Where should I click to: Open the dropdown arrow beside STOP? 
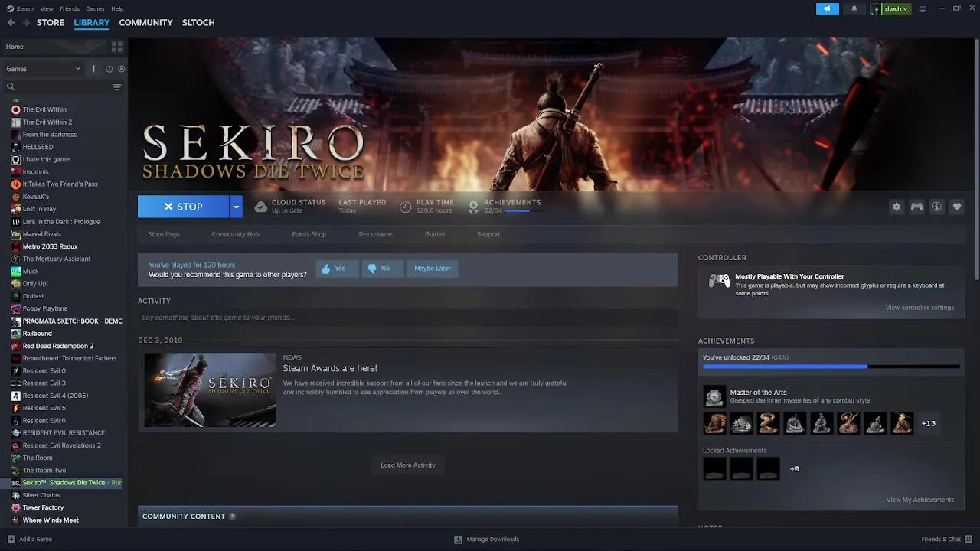(236, 207)
